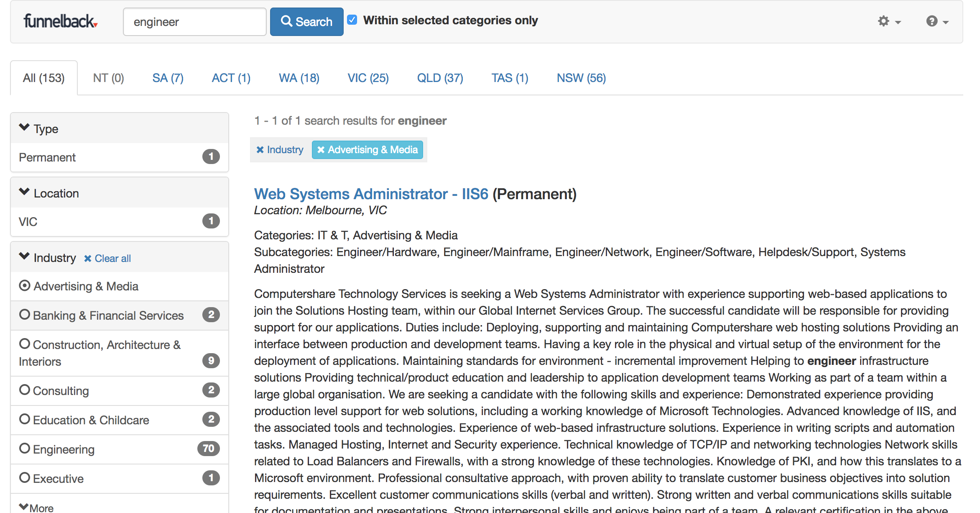Open the settings gear menu
The width and height of the screenshot is (980, 513).
[888, 21]
